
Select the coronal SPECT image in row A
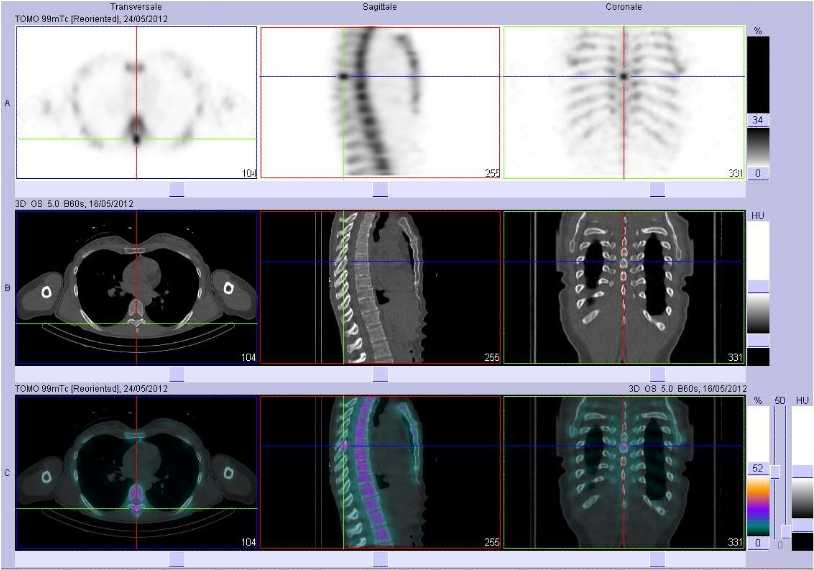click(624, 103)
